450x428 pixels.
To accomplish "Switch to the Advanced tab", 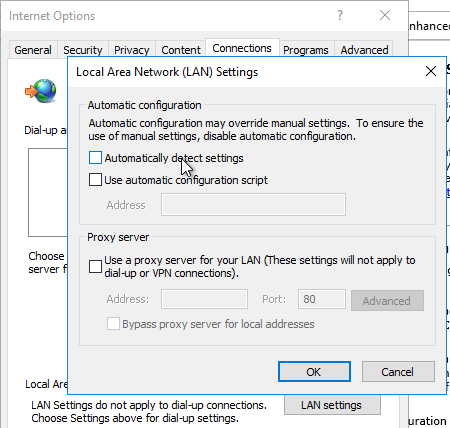I will pos(364,50).
